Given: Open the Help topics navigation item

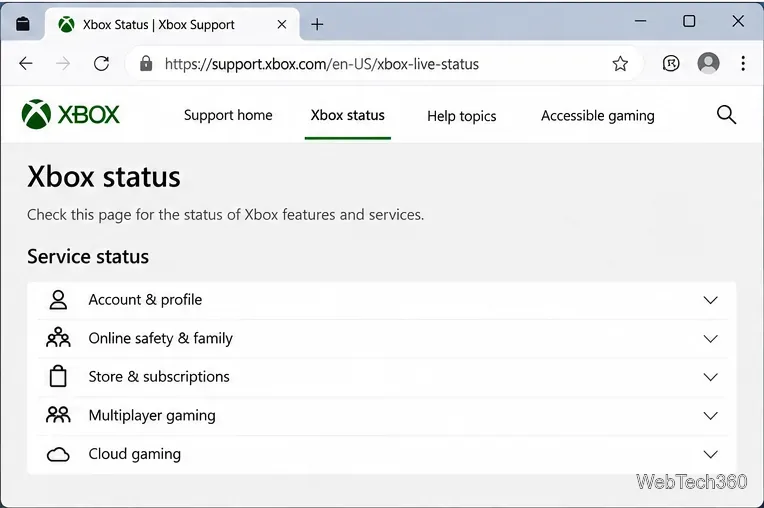Looking at the screenshot, I should coord(461,116).
